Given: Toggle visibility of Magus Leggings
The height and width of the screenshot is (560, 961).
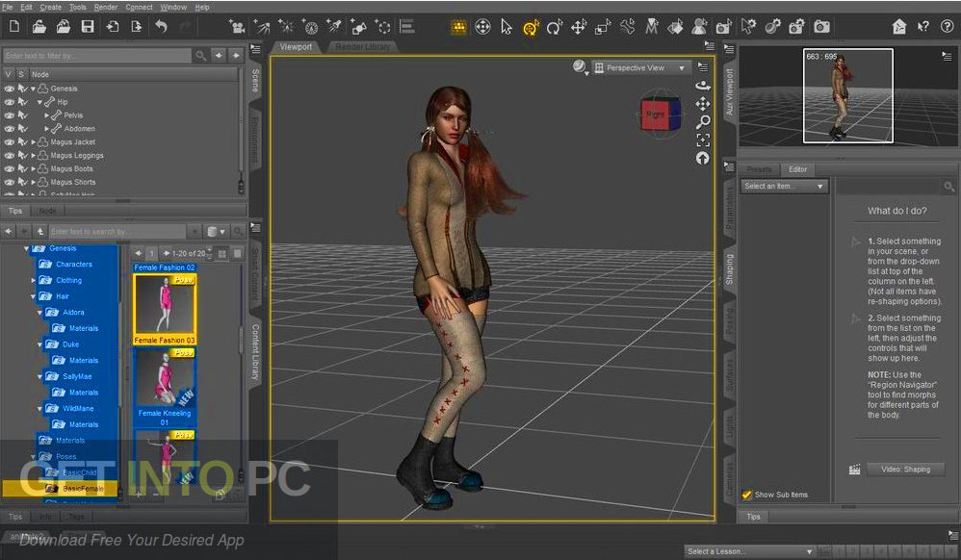Looking at the screenshot, I should (10, 156).
